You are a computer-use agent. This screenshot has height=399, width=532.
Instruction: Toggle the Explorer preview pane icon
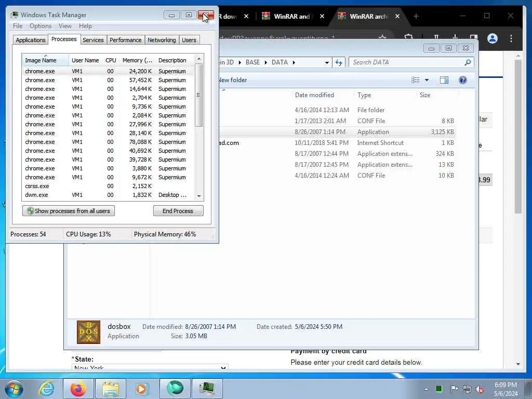tap(444, 80)
